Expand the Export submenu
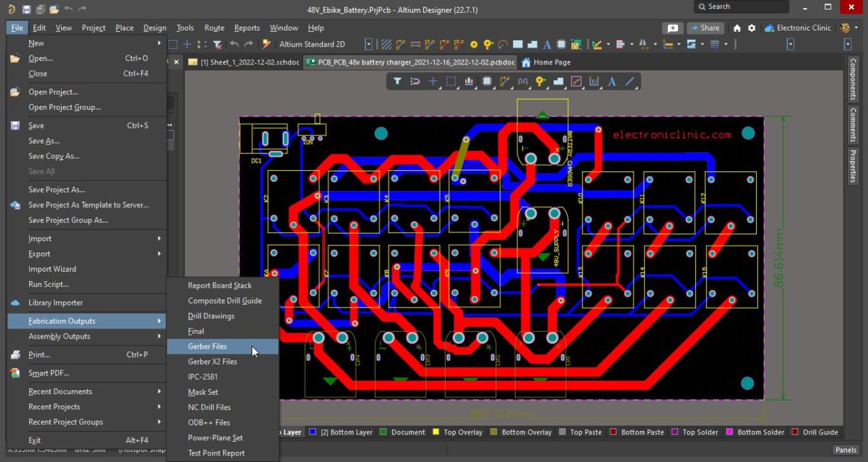868x462 pixels. pyautogui.click(x=86, y=253)
